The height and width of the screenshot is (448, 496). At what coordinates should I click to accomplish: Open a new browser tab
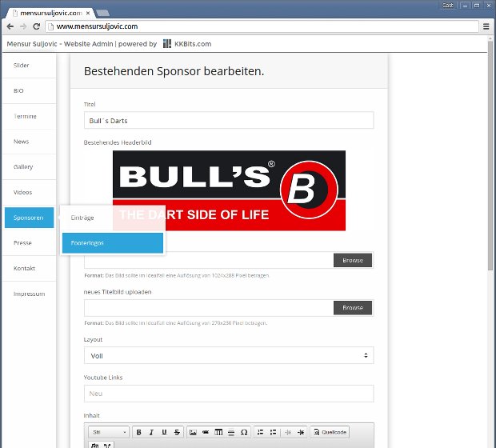(x=102, y=13)
